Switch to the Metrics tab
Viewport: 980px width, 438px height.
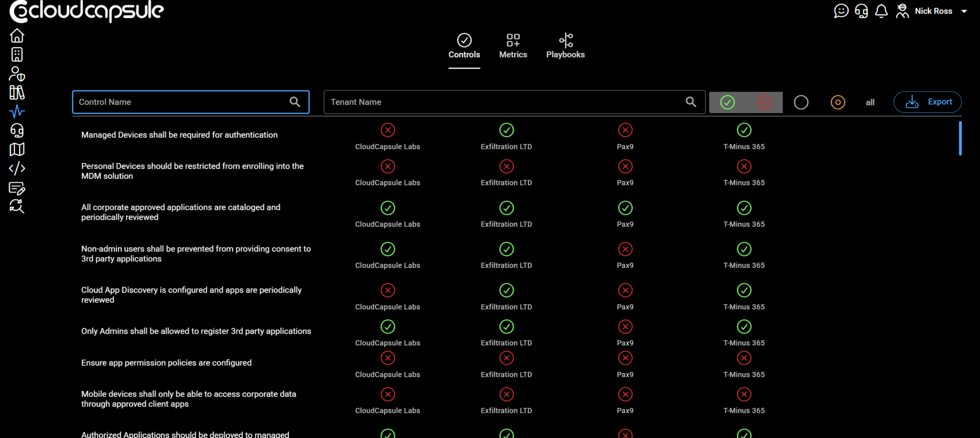[x=513, y=46]
